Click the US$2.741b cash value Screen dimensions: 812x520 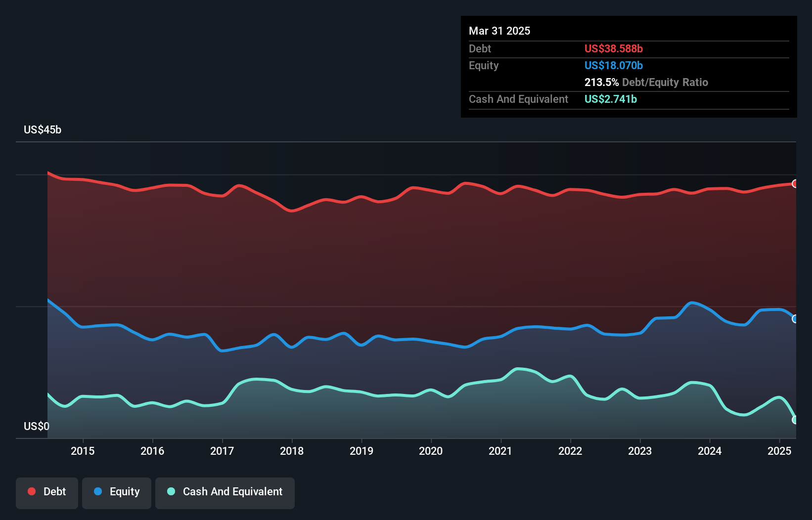tap(611, 99)
